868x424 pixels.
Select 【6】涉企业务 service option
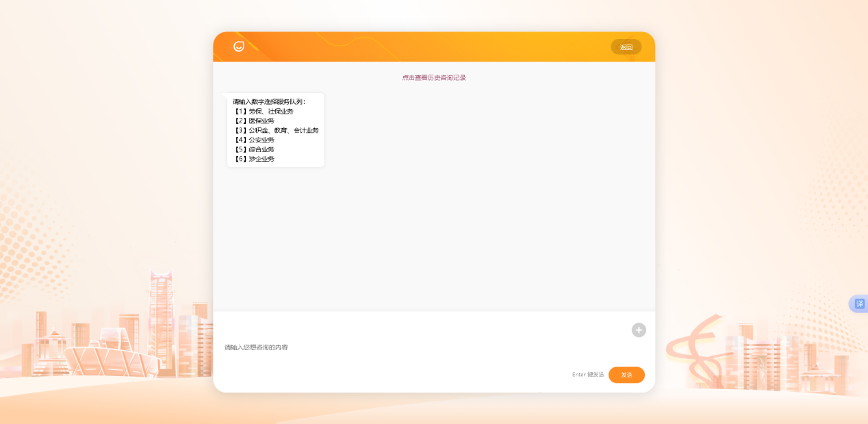point(255,158)
